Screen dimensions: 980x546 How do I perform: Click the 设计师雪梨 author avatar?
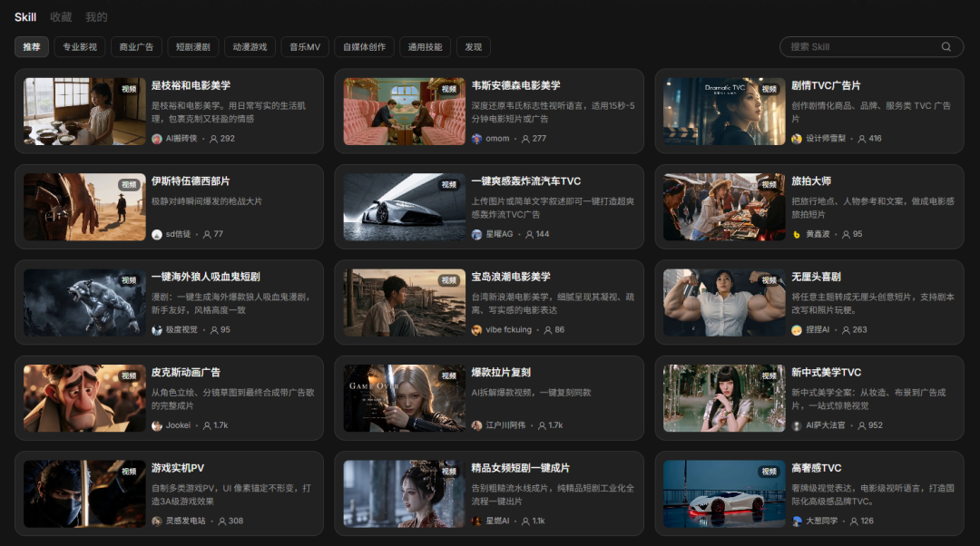coord(797,139)
